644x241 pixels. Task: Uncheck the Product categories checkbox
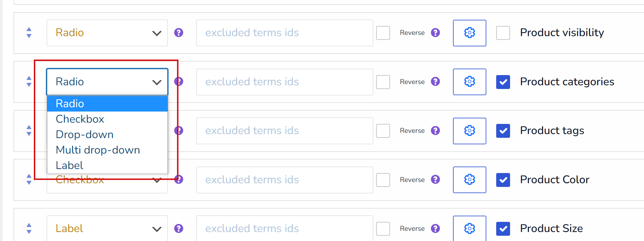[503, 82]
